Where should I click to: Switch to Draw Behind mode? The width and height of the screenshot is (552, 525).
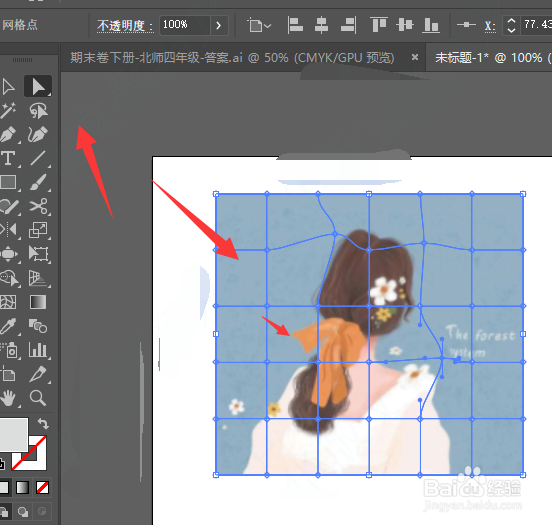pyautogui.click(x=23, y=512)
